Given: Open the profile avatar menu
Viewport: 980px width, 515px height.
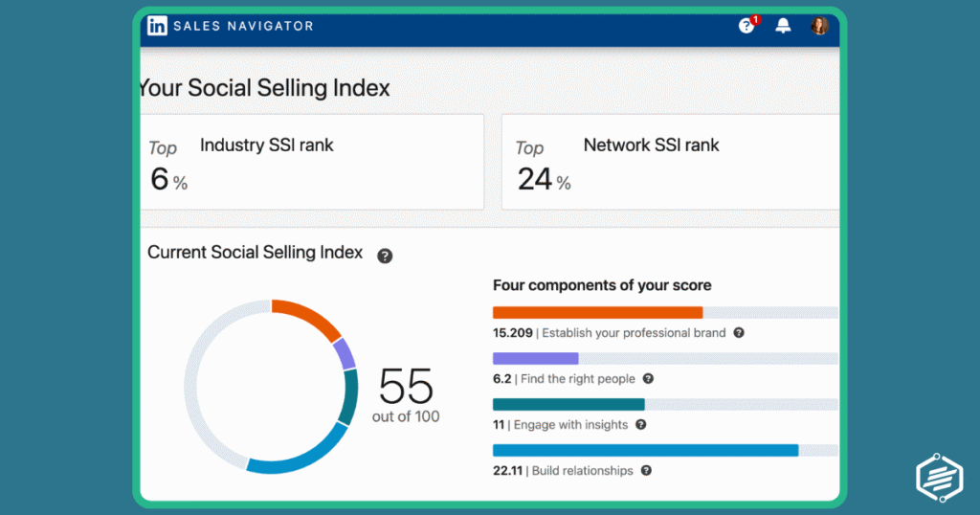Looking at the screenshot, I should pos(819,26).
